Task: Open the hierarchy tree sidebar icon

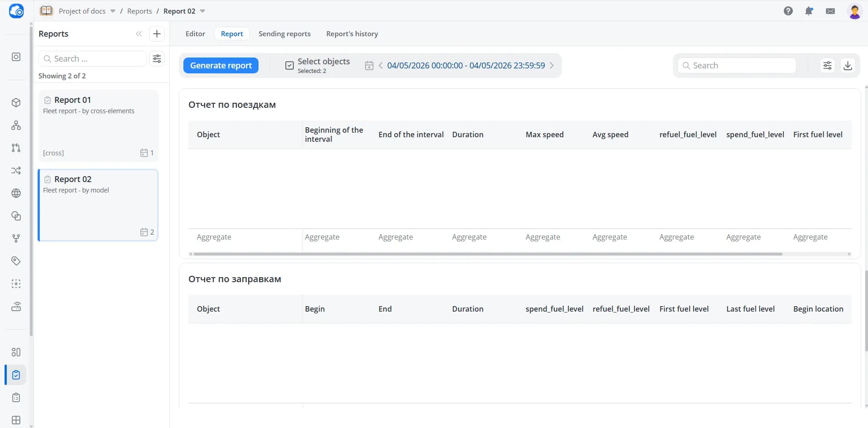Action: [x=16, y=125]
